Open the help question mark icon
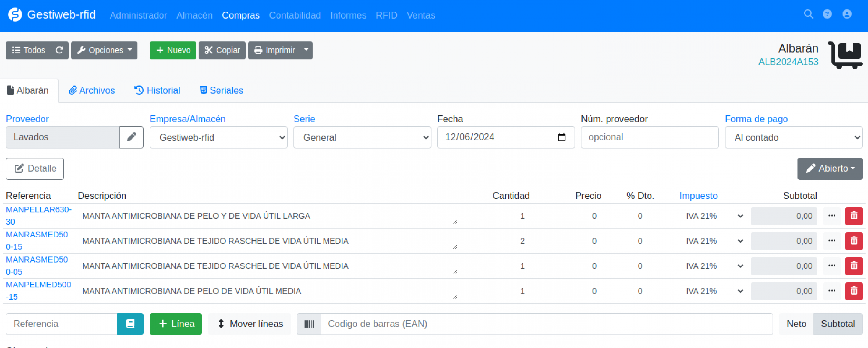 827,14
